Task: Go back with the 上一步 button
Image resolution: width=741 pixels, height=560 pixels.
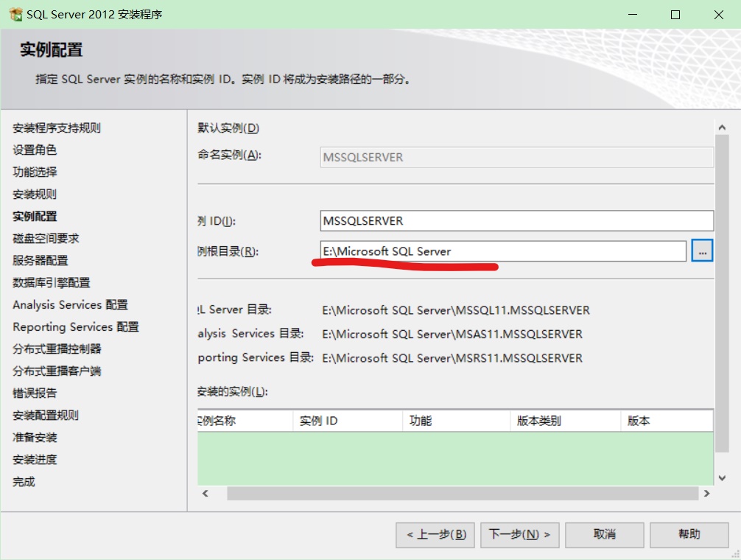Action: tap(435, 534)
